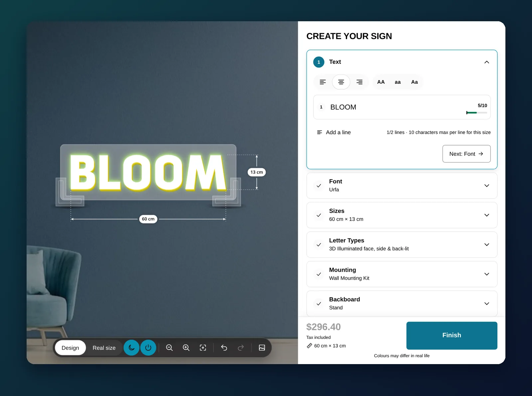Expand the Letter Types section chevron
This screenshot has height=396, width=532.
[x=487, y=245]
